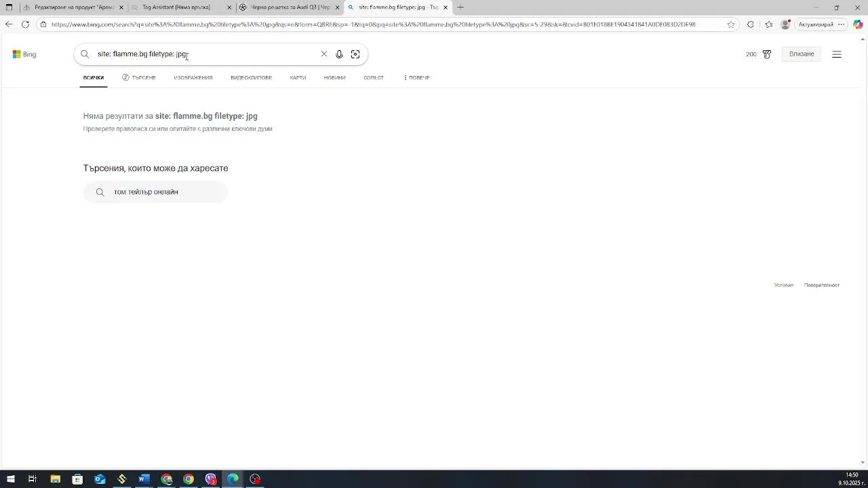Open Copilot sidebar icon
868x488 pixels.
[x=858, y=24]
